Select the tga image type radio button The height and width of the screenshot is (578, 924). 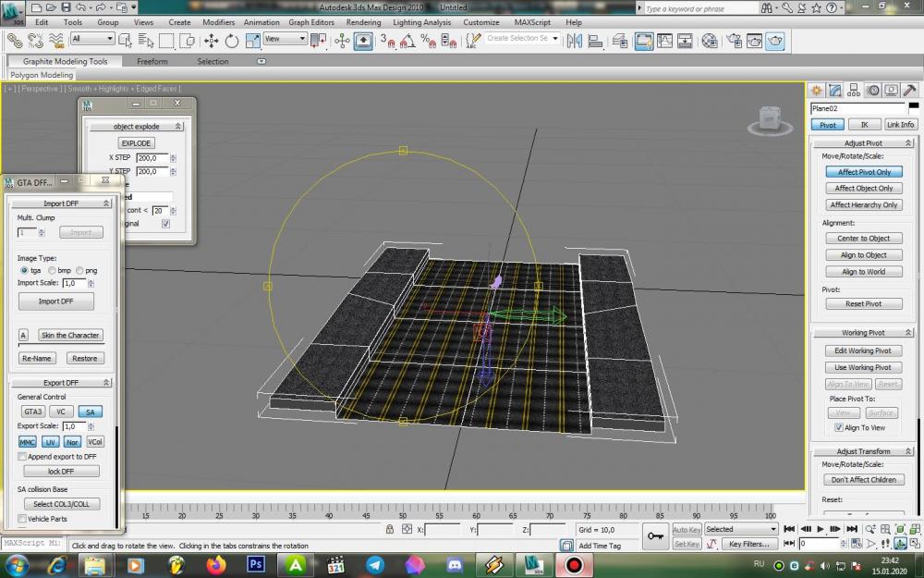(x=24, y=270)
